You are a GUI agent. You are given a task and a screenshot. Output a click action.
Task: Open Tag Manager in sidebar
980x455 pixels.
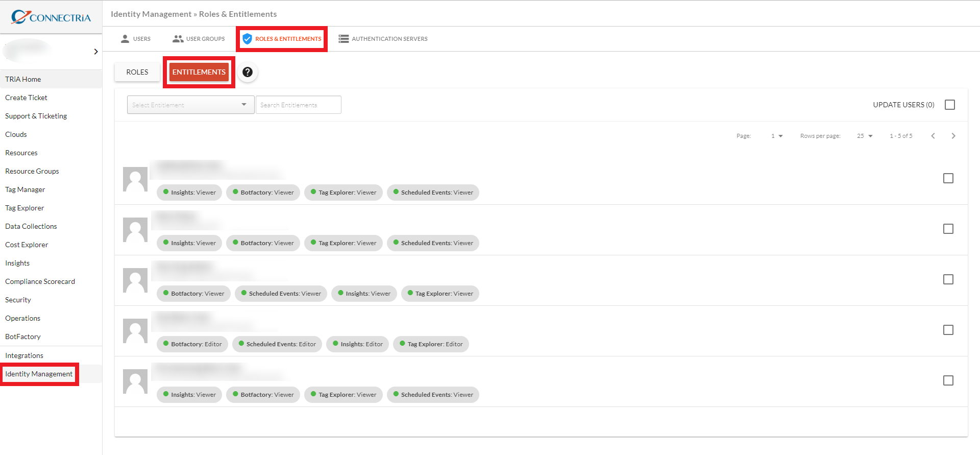click(51, 189)
